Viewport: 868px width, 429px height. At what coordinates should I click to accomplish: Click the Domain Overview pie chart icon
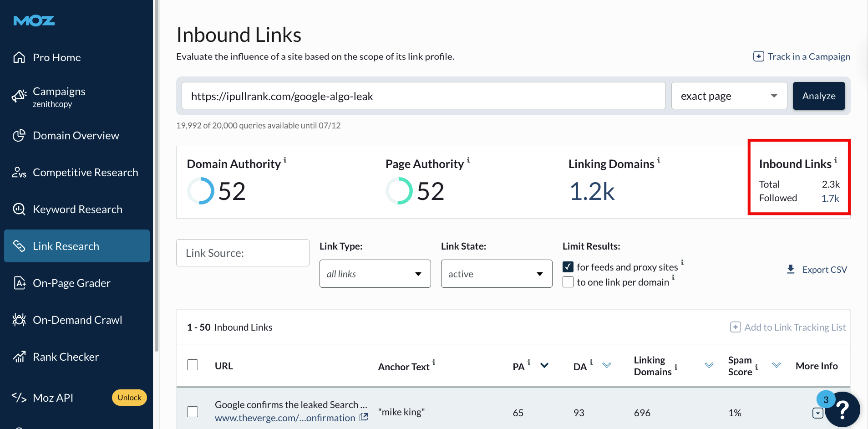click(x=19, y=135)
